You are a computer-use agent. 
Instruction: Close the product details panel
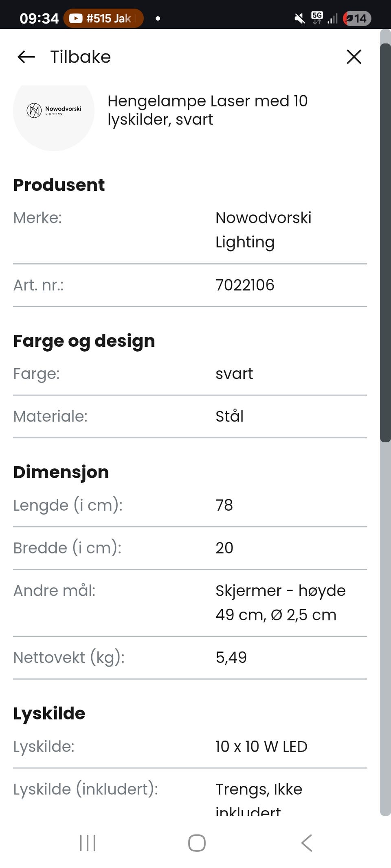354,57
